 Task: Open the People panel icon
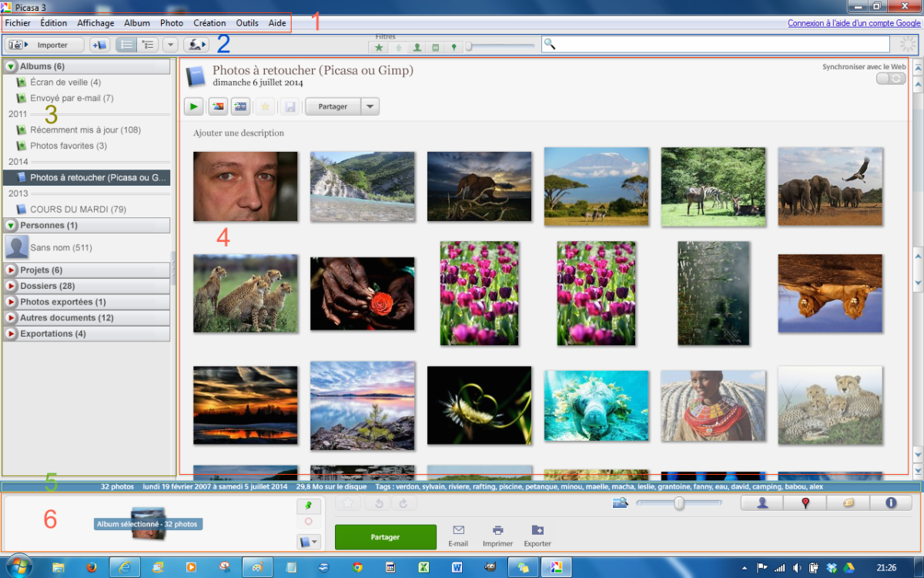click(x=762, y=503)
